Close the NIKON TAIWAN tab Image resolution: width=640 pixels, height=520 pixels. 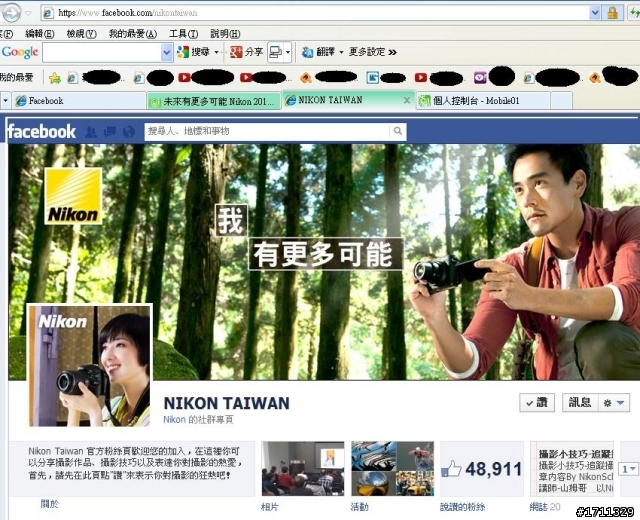[x=407, y=100]
